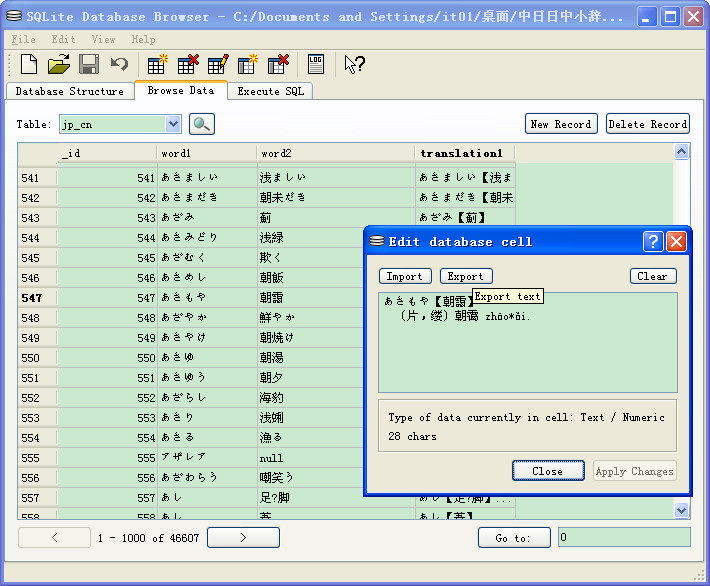The image size is (710, 586).
Task: Select the Browse Data tab
Action: click(181, 90)
